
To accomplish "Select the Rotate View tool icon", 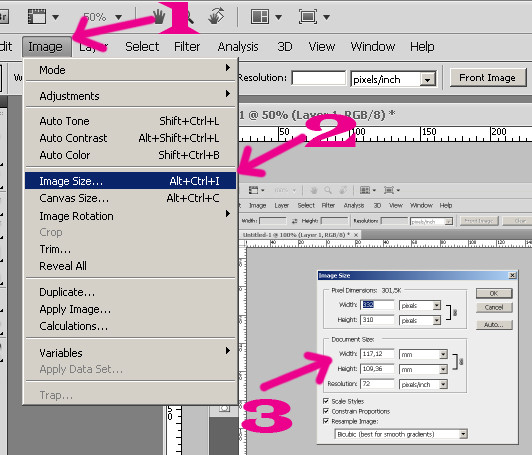I will [216, 16].
